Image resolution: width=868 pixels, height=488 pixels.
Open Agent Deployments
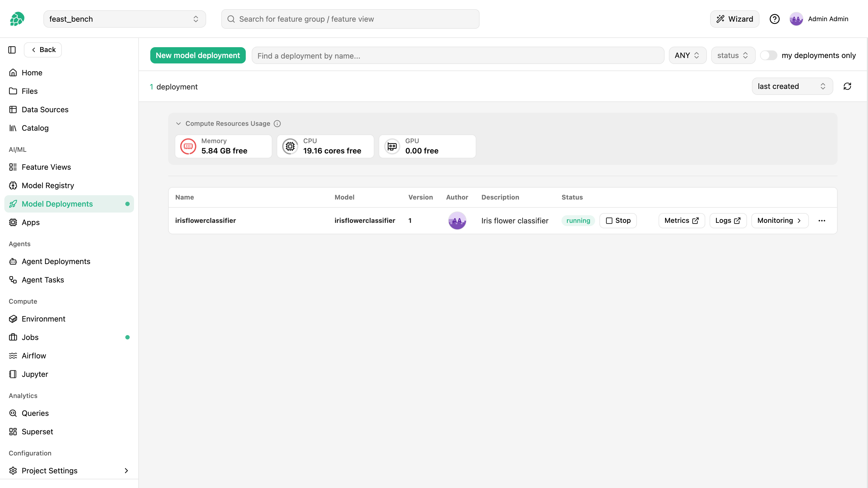(x=69, y=261)
